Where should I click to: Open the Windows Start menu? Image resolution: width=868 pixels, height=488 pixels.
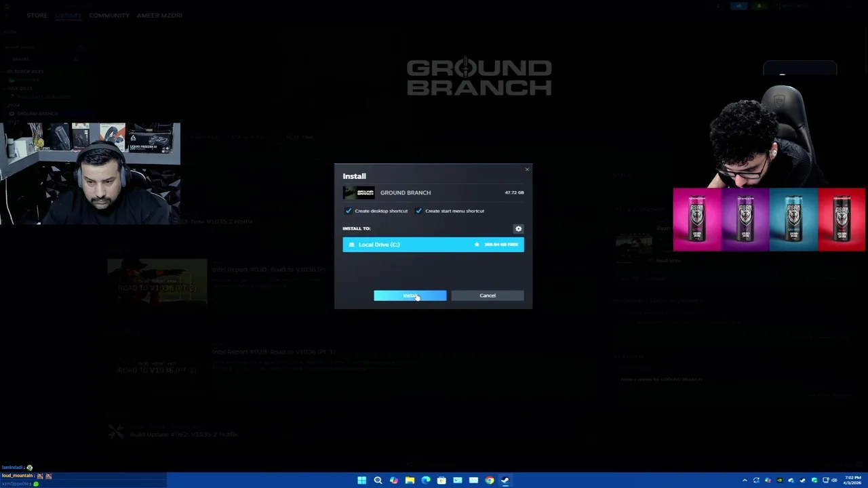pyautogui.click(x=361, y=481)
